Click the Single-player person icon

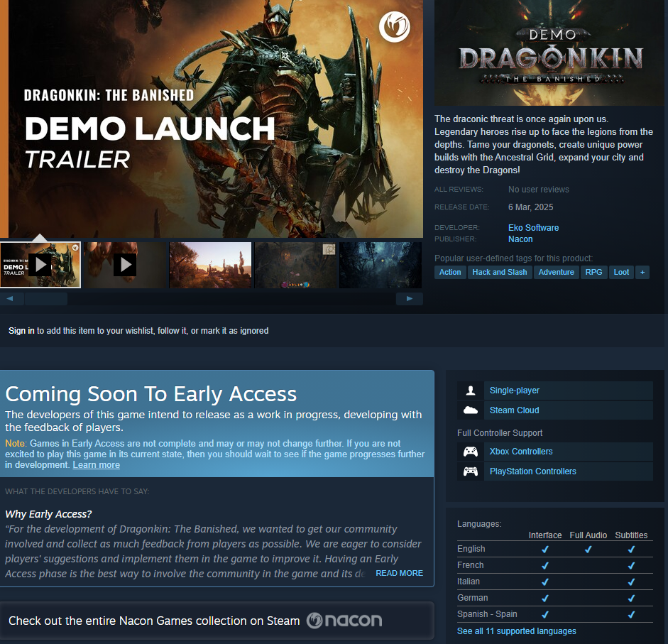click(x=471, y=391)
